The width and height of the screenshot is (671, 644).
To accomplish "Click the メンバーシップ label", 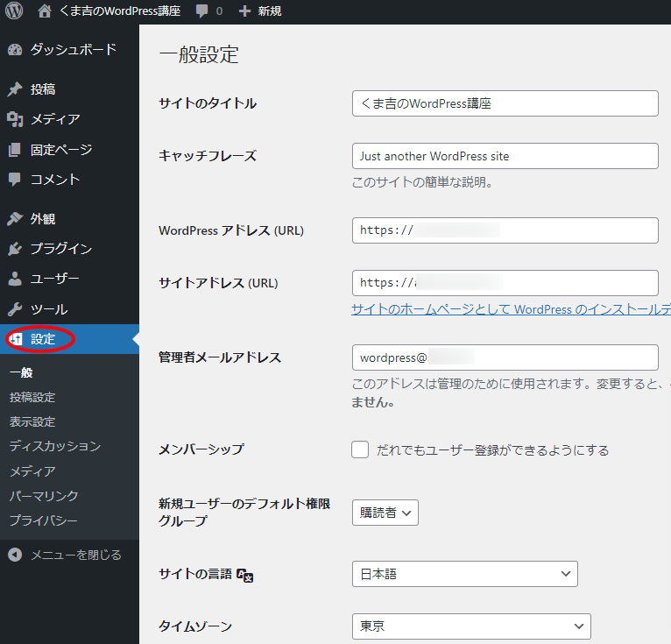I will 201,449.
